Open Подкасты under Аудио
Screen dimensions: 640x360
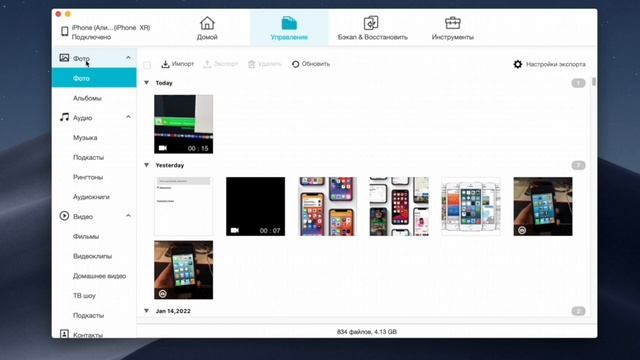[88, 157]
